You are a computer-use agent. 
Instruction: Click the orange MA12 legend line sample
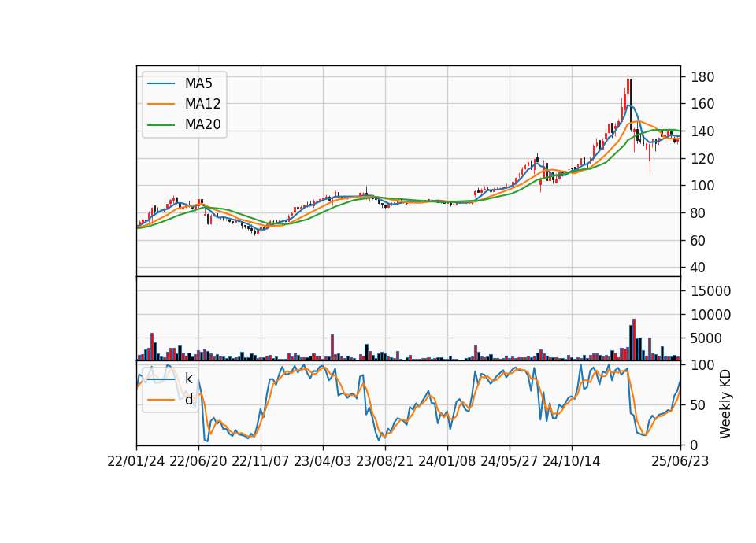point(161,104)
